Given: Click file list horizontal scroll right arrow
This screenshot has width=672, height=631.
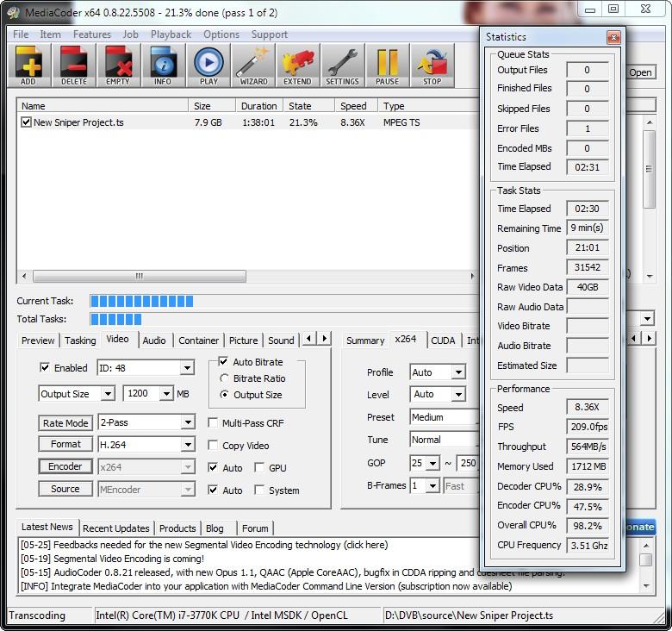Looking at the screenshot, I should click(472, 276).
